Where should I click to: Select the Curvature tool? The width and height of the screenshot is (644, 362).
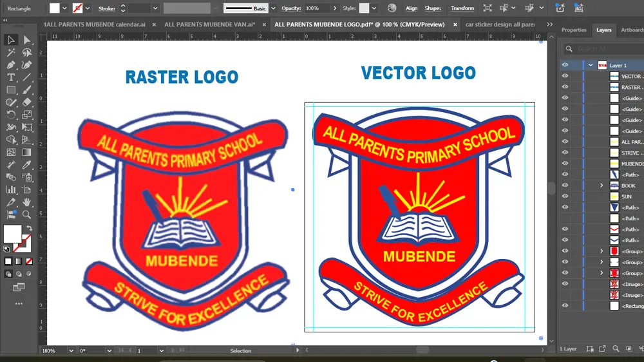click(x=26, y=65)
